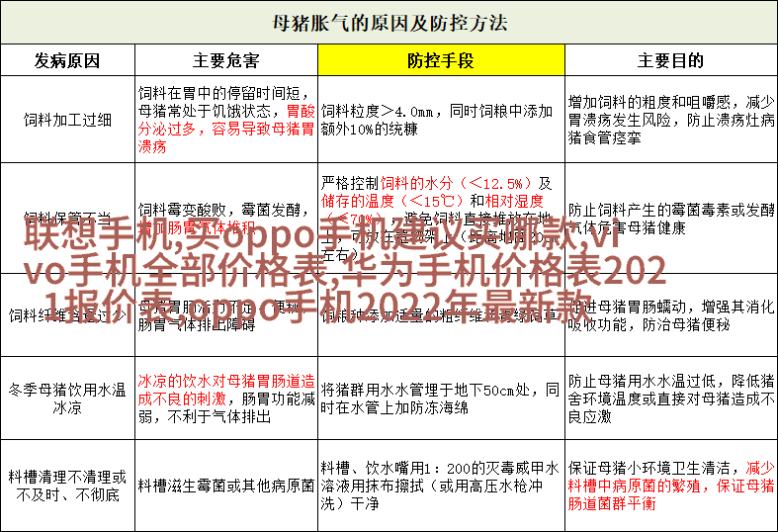Select the cell starting '料槽、饮水嘴用1:200'
This screenshot has width=778, height=532.
point(441,486)
